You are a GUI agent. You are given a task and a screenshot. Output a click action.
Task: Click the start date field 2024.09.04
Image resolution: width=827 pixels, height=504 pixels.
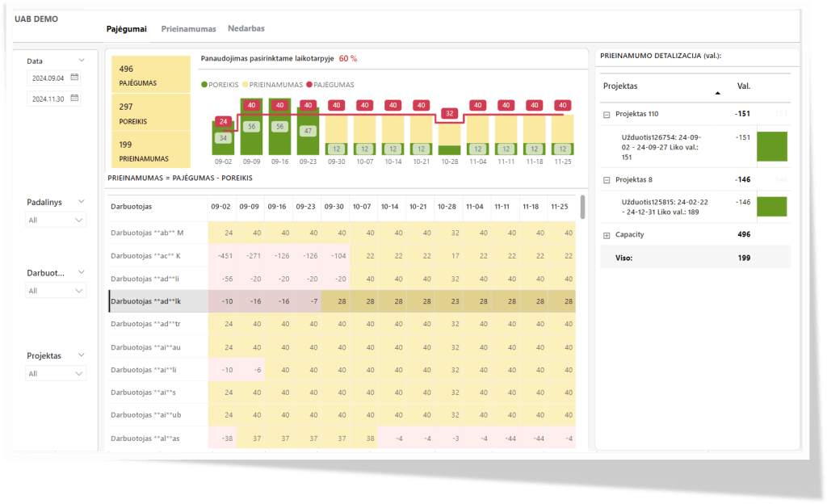(48, 78)
